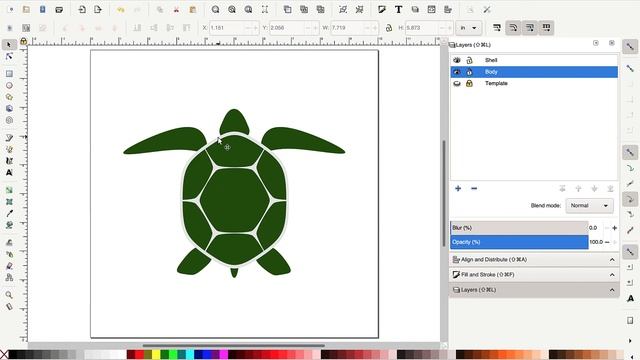Open Fill and Stroke dialog from toolbar
Screen dimensions: 640x360
382,9
